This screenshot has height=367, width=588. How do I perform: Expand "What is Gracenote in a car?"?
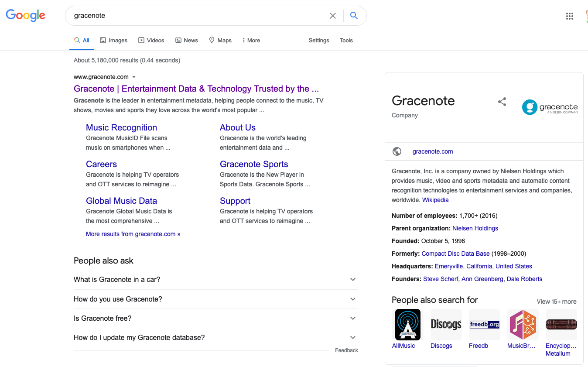[353, 280]
